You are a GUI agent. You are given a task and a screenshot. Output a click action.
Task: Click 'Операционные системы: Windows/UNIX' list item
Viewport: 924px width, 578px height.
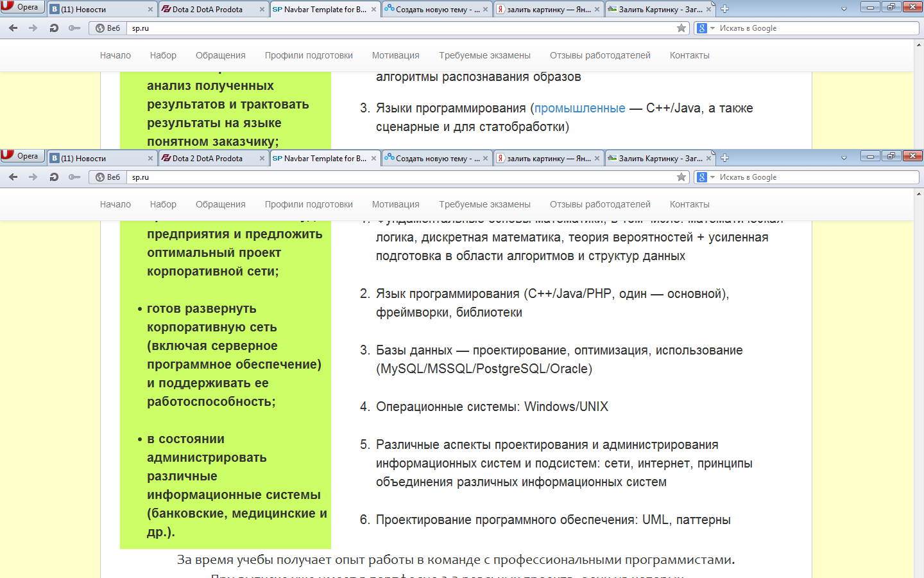[492, 407]
